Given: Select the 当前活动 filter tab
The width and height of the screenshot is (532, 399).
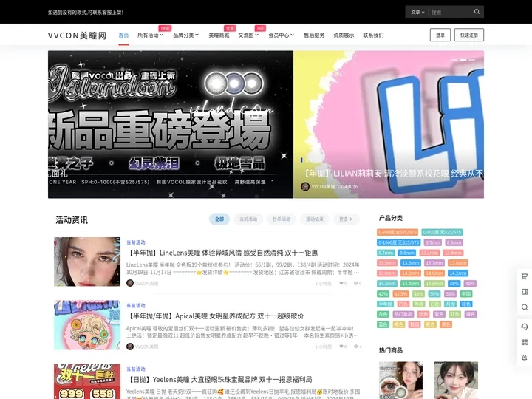Looking at the screenshot, I should point(248,219).
